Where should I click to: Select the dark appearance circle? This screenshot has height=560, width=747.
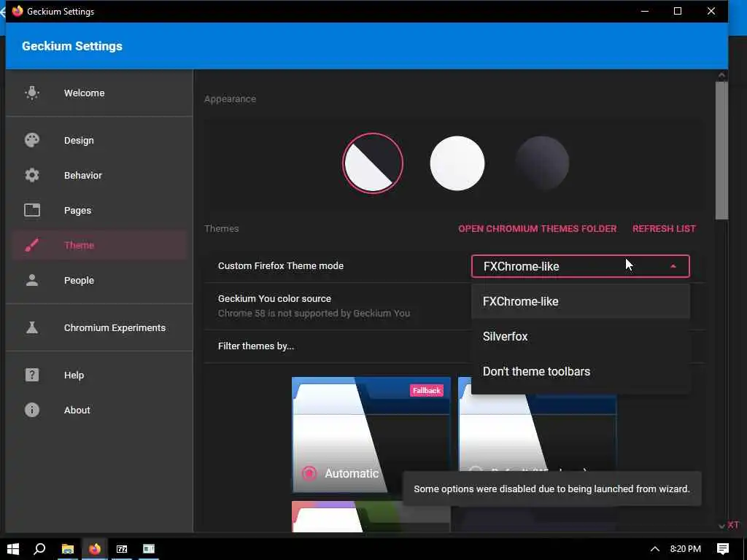pyautogui.click(x=542, y=163)
